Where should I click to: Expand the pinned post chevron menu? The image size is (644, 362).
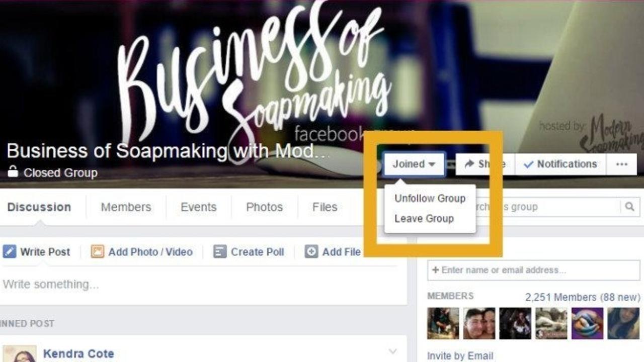(x=392, y=351)
